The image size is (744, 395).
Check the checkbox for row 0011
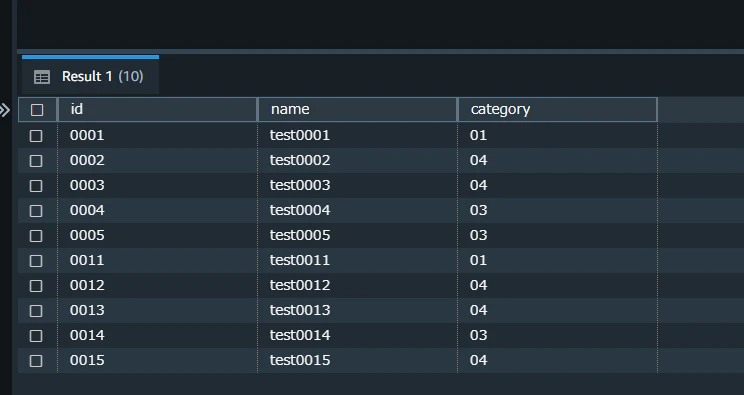tap(36, 261)
